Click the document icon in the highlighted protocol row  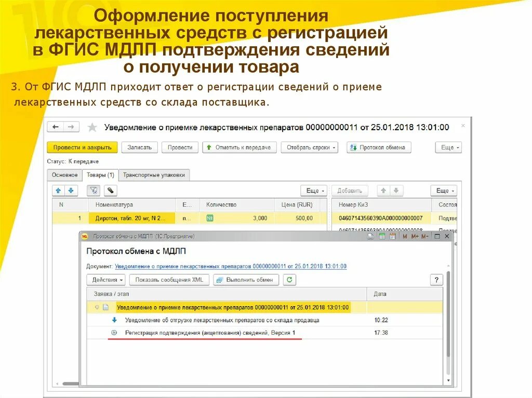click(x=106, y=308)
